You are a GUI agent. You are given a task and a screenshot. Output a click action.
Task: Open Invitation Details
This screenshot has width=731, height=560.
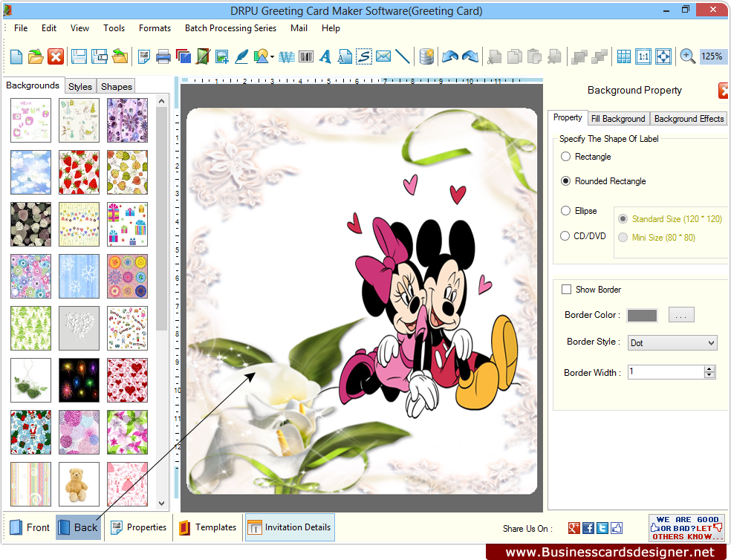290,527
